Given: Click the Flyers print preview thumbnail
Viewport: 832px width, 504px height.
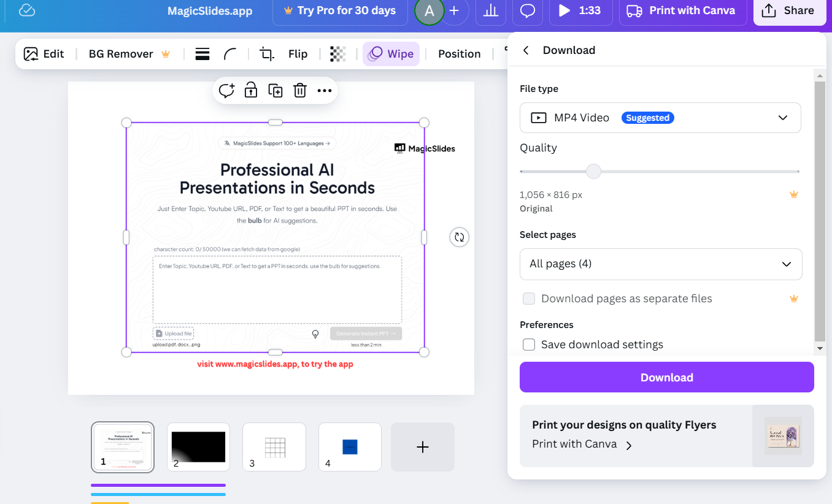Looking at the screenshot, I should pyautogui.click(x=783, y=436).
